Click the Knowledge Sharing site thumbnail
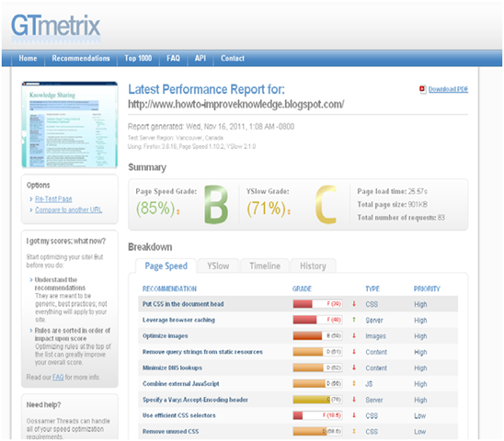Screen dimensions: 504x441 (69, 125)
